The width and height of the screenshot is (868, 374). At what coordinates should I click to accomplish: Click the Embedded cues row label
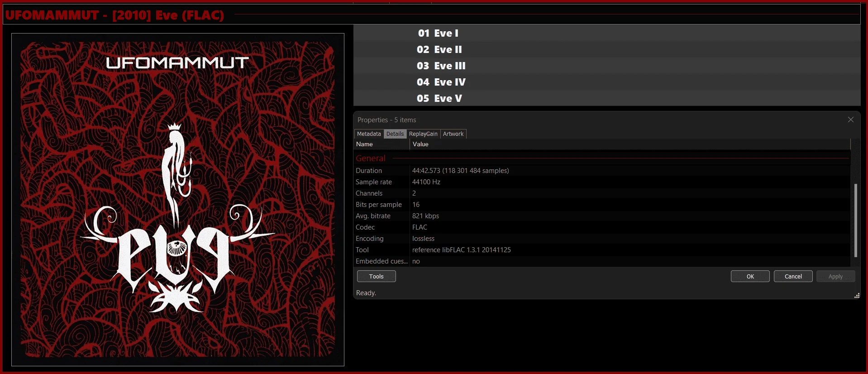[382, 261]
